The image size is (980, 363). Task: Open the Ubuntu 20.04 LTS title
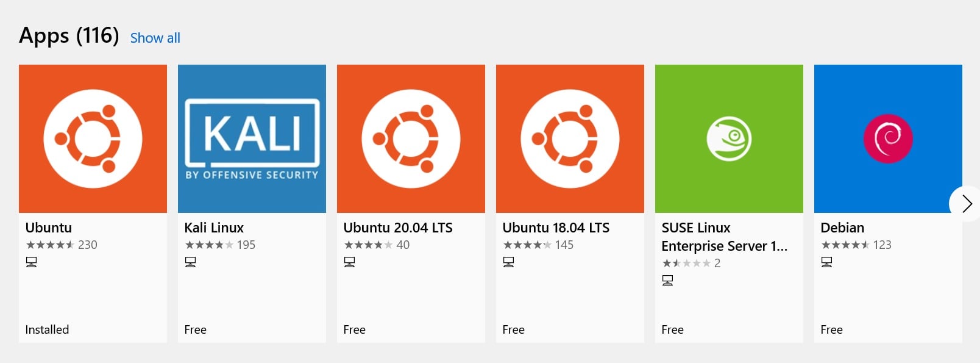398,228
